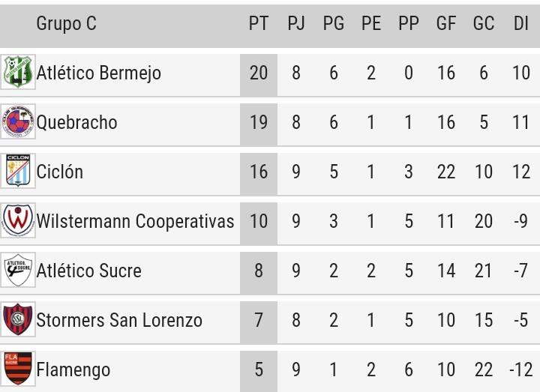
Task: Click the Grupo C table heading
Action: pyautogui.click(x=67, y=23)
